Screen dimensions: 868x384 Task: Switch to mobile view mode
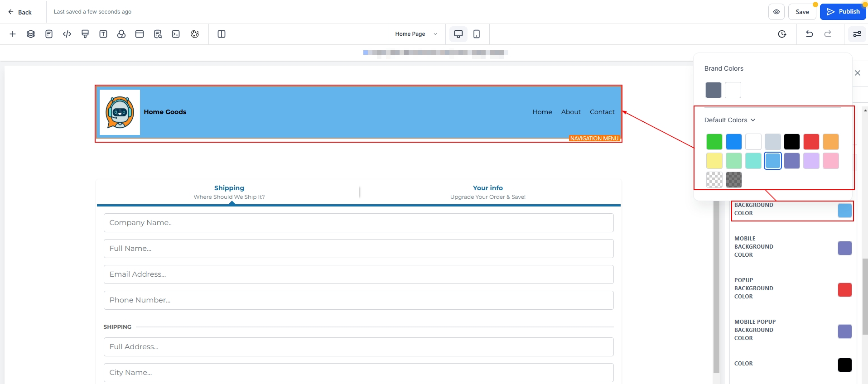tap(477, 34)
